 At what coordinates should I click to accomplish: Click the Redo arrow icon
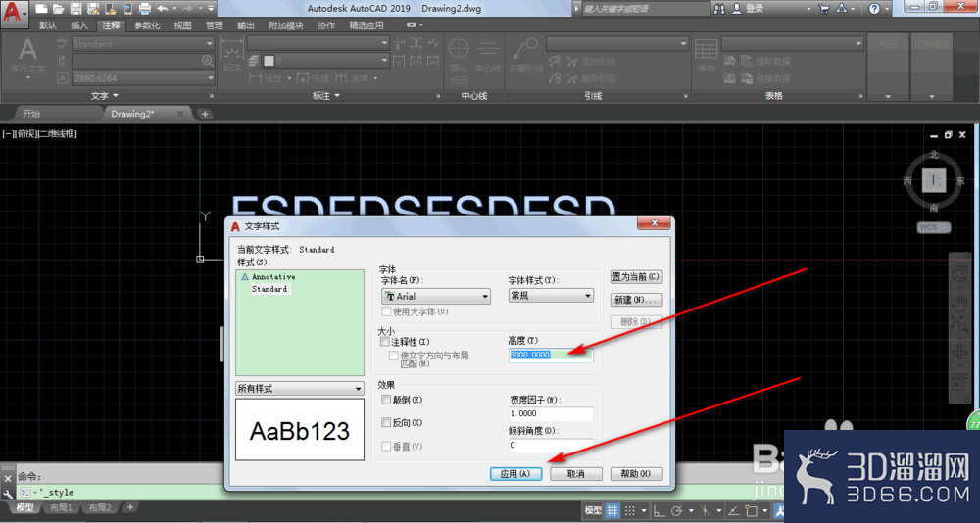click(187, 9)
